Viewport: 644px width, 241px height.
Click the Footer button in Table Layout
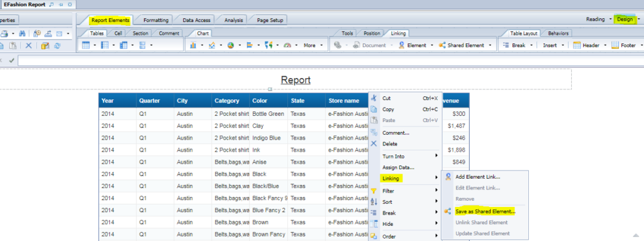tap(623, 45)
